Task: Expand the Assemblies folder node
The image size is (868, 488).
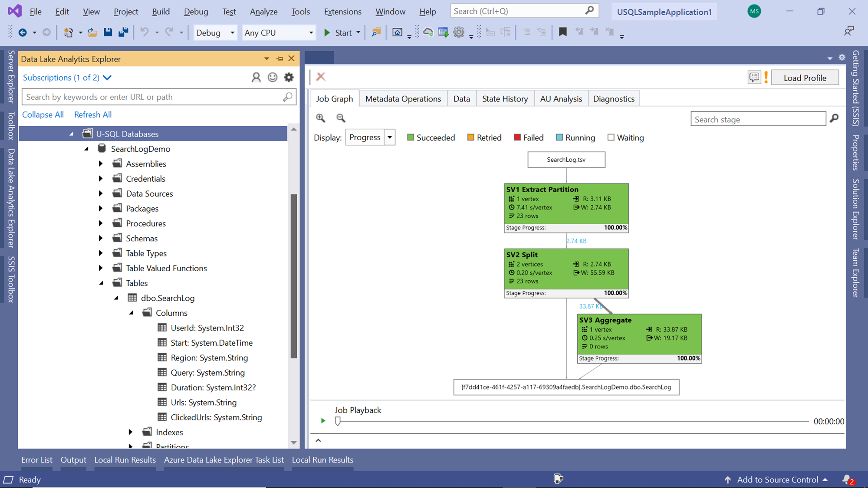Action: [x=101, y=164]
